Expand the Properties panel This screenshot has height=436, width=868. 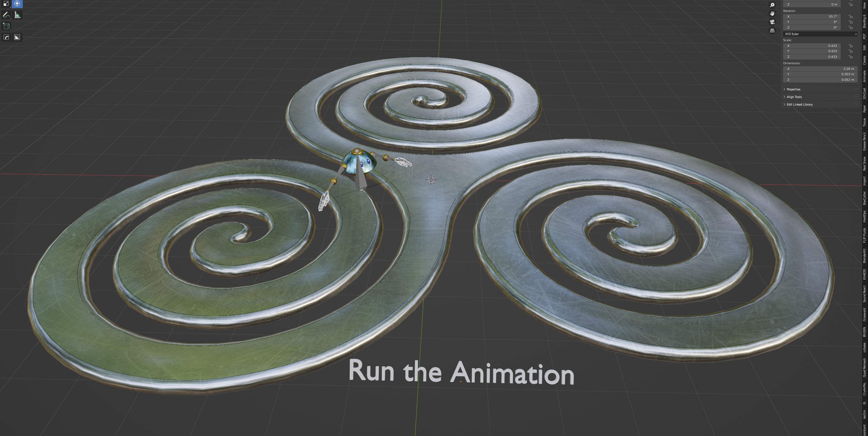tap(793, 89)
